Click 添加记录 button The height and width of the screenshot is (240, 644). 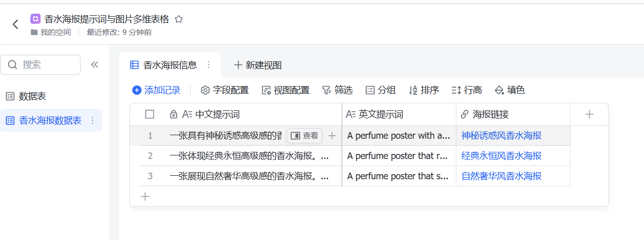coord(156,90)
